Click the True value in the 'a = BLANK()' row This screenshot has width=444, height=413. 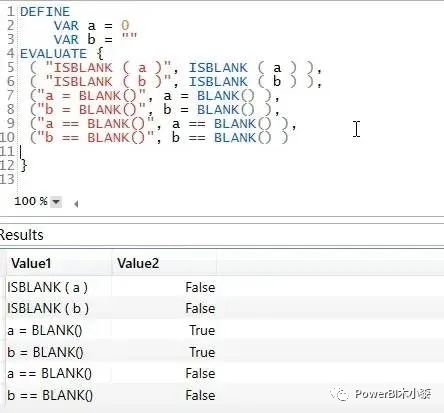pyautogui.click(x=202, y=331)
